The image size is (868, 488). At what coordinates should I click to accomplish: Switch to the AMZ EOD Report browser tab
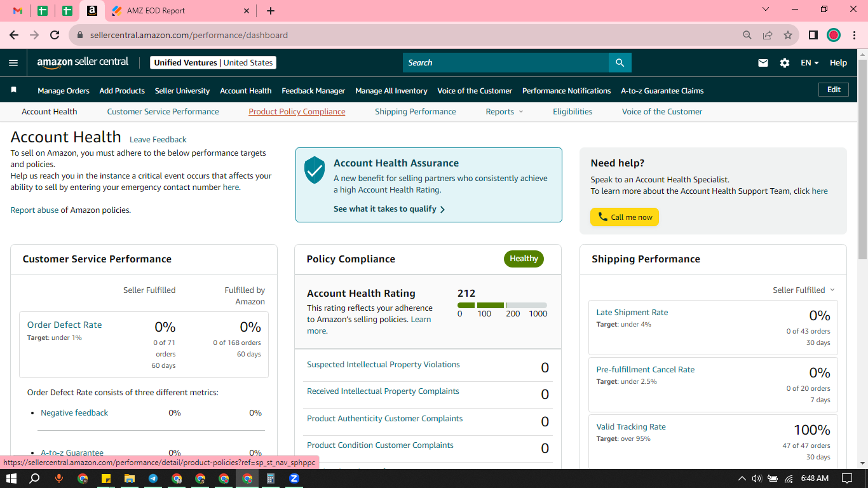click(181, 11)
